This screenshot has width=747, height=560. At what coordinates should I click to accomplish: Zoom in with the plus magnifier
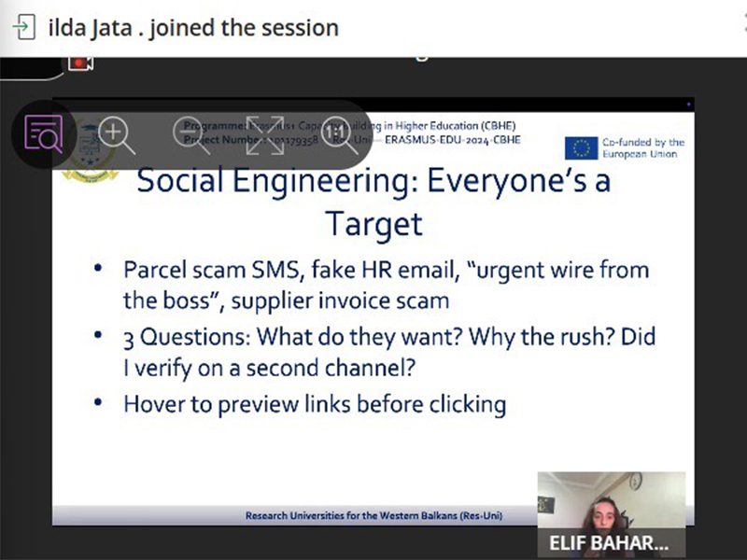(117, 134)
